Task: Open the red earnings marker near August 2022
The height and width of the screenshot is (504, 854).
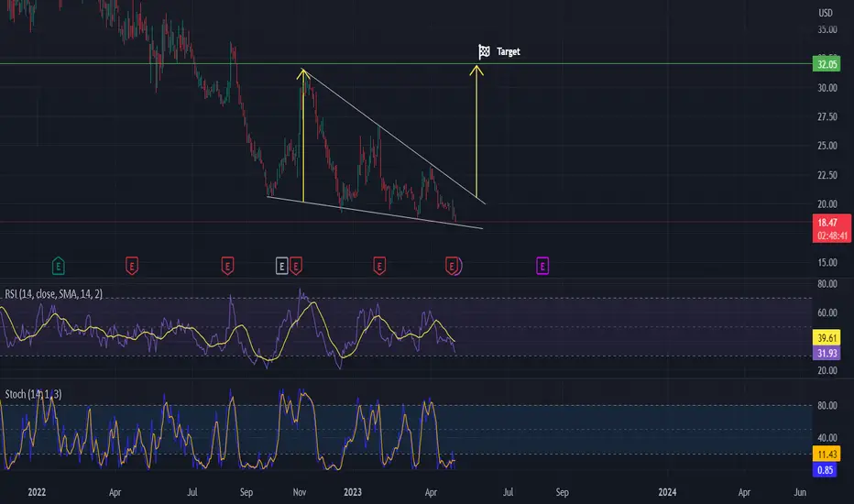Action: tap(227, 266)
